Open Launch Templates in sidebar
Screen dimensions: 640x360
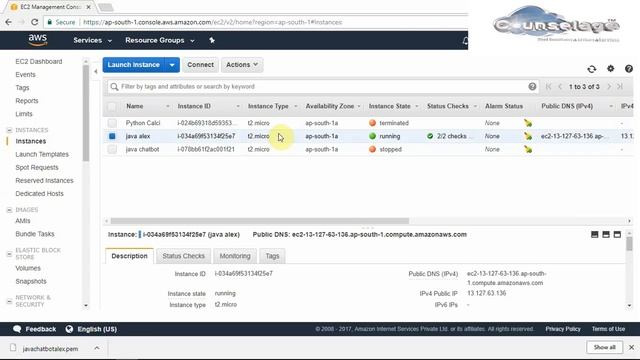coord(42,154)
